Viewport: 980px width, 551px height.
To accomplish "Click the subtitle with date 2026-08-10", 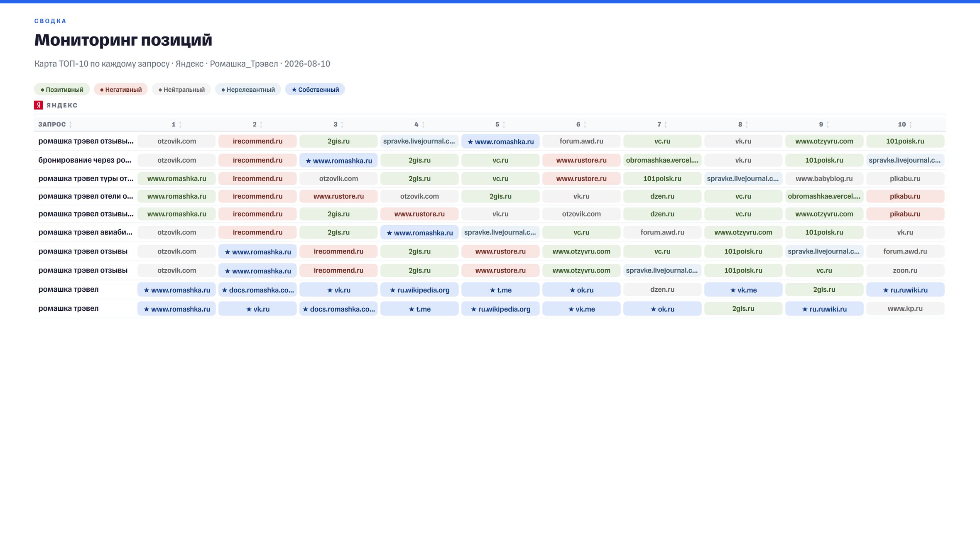I will pyautogui.click(x=182, y=64).
